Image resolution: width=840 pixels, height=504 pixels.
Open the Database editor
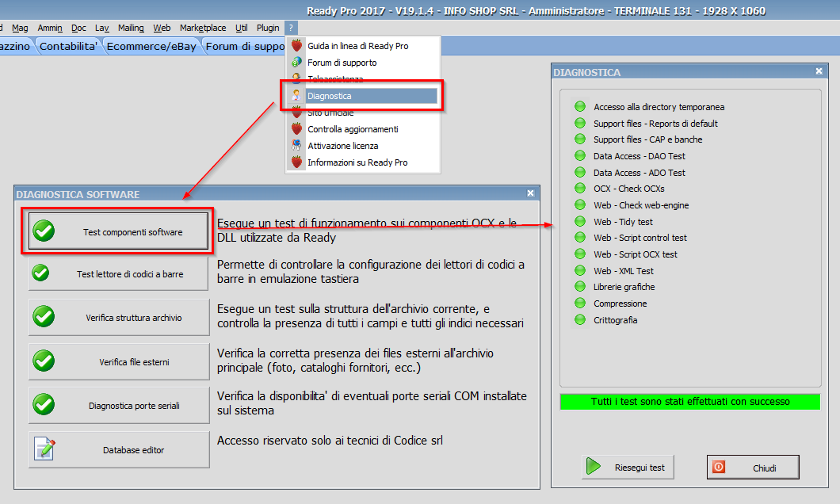119,449
